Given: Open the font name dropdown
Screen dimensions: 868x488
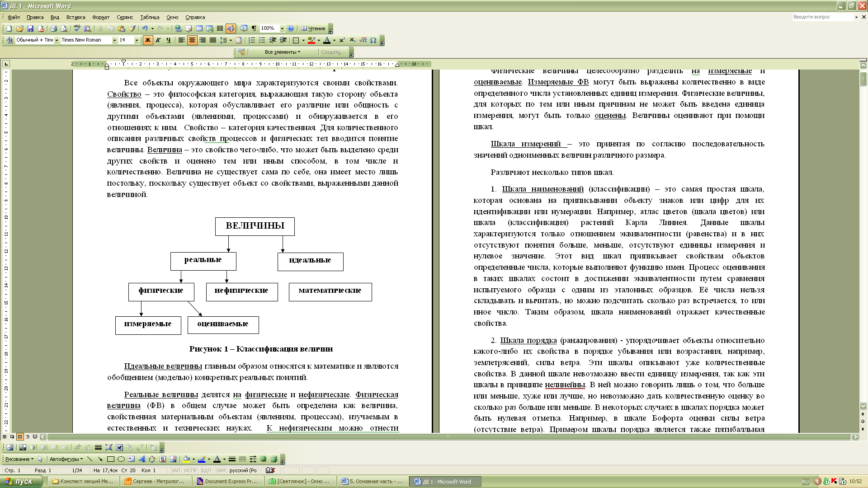Looking at the screenshot, I should click(x=114, y=40).
